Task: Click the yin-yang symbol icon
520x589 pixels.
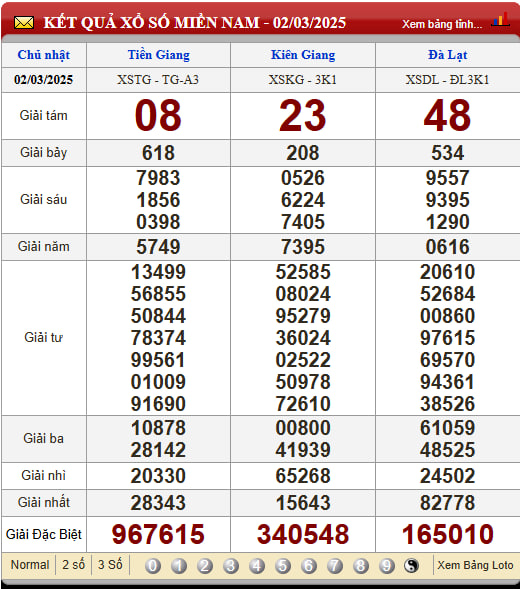Action: (x=411, y=566)
